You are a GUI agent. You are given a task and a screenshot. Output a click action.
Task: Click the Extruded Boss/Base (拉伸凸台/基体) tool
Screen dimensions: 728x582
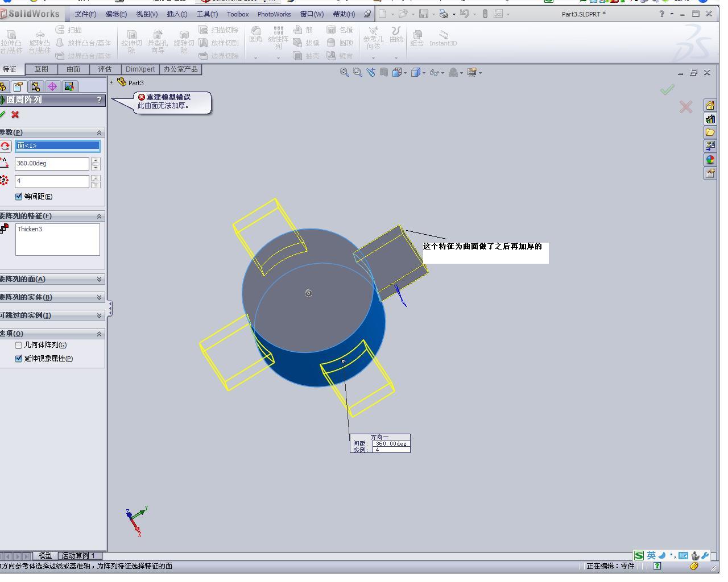pos(11,42)
